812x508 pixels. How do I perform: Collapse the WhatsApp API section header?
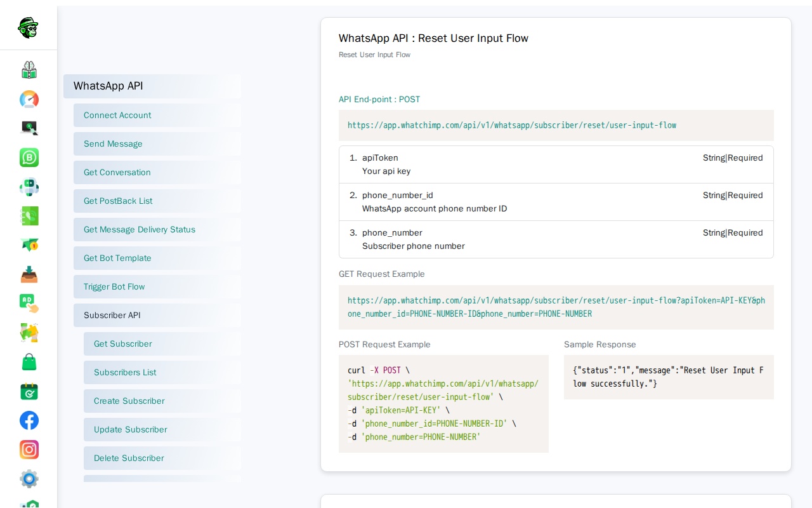pos(152,86)
